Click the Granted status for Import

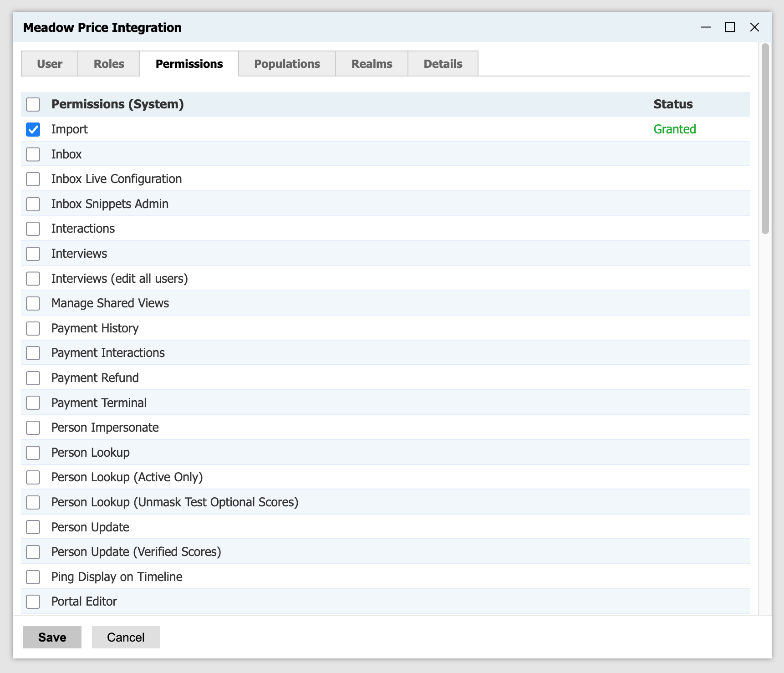point(675,129)
